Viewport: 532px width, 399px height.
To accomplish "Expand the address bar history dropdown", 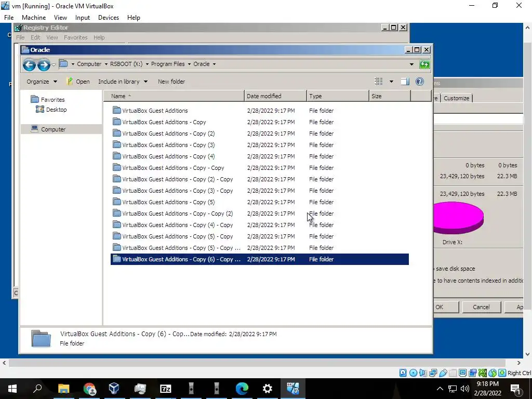I will 411,64.
